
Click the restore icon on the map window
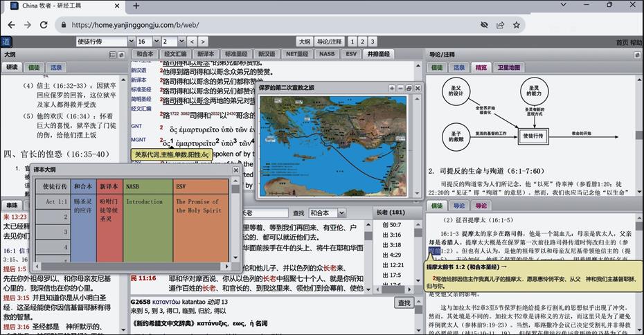(409, 89)
